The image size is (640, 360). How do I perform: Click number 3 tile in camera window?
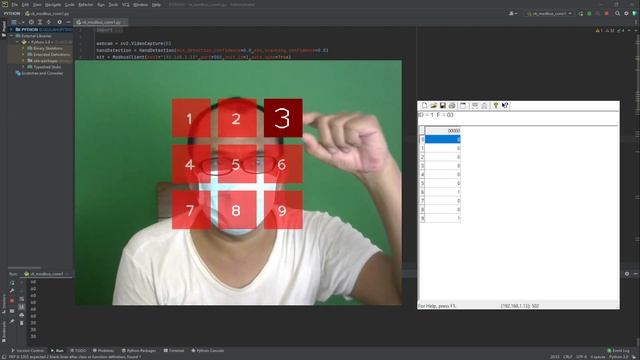pos(283,118)
